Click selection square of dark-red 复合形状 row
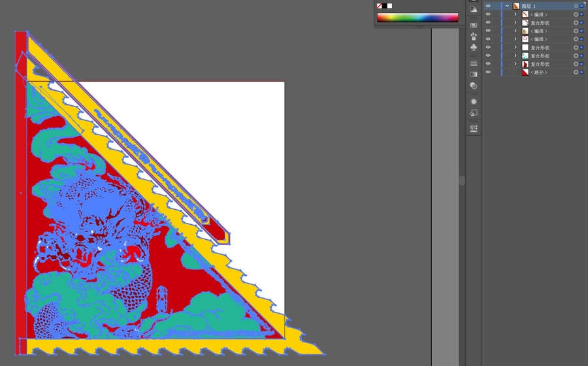588x366 pixels. coord(581,64)
